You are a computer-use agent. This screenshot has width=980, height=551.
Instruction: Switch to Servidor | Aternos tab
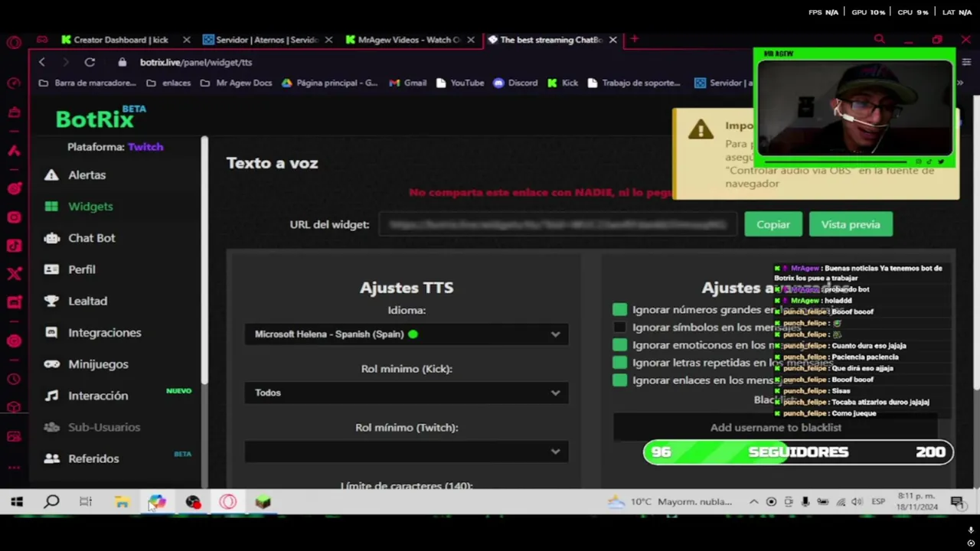click(261, 40)
